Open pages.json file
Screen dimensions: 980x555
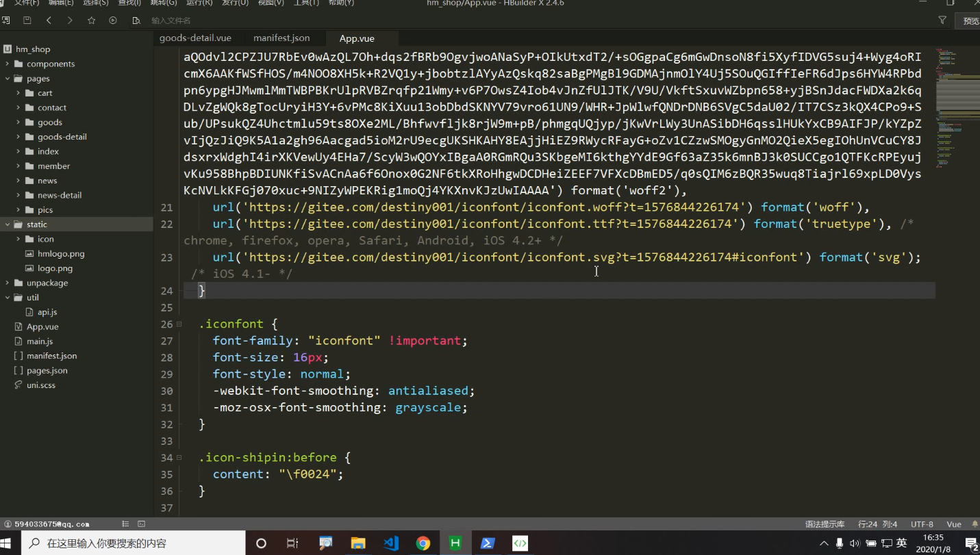point(47,371)
